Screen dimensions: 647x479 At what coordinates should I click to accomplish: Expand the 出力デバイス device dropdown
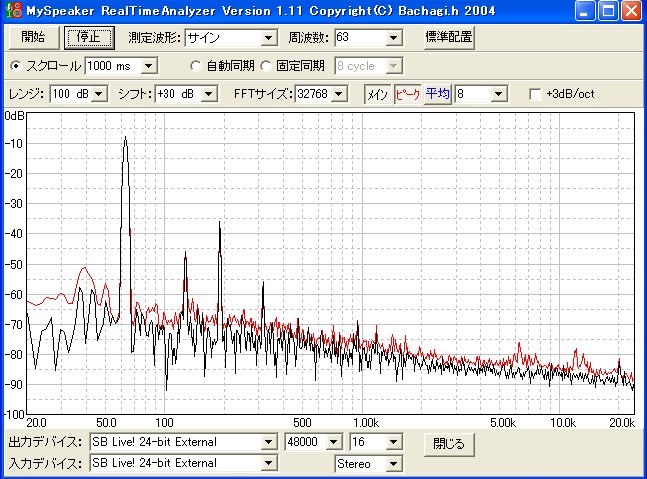pos(267,442)
